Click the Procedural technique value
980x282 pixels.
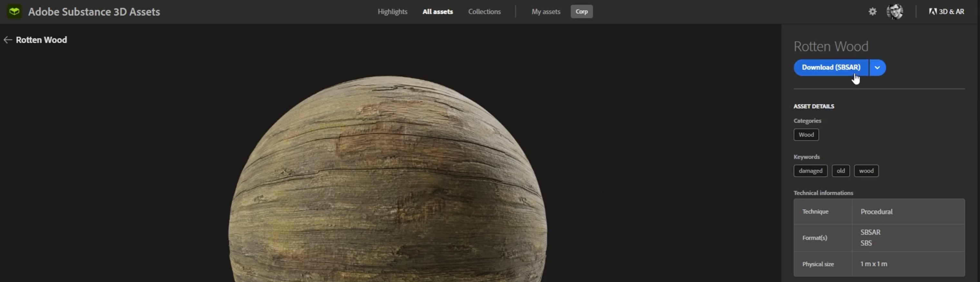[x=876, y=212]
